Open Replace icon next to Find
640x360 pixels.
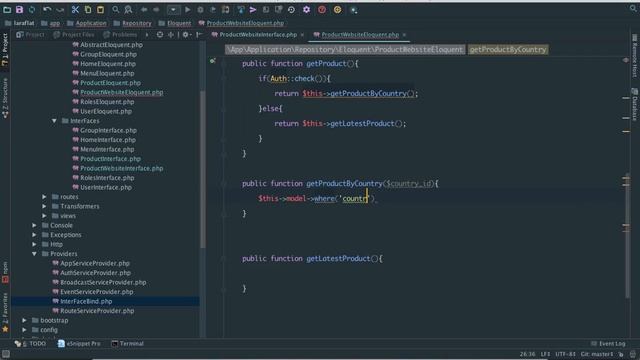[128, 9]
